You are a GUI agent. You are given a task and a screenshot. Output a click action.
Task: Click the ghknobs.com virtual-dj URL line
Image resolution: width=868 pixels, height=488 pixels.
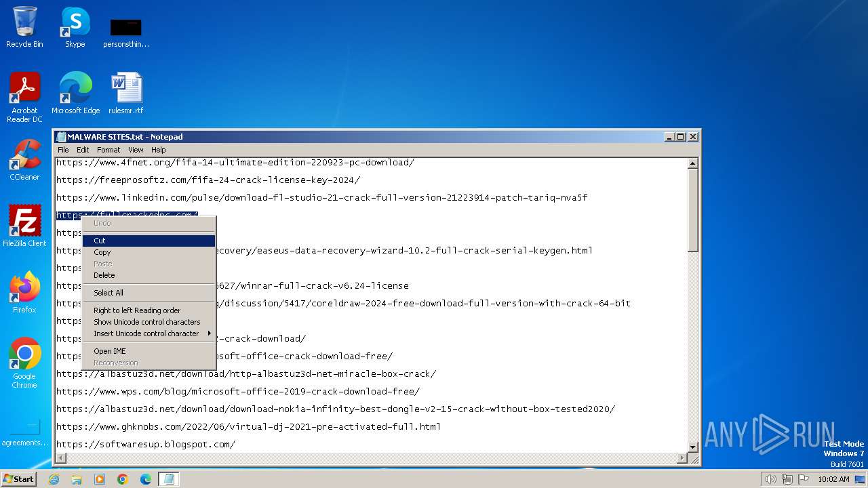(248, 427)
